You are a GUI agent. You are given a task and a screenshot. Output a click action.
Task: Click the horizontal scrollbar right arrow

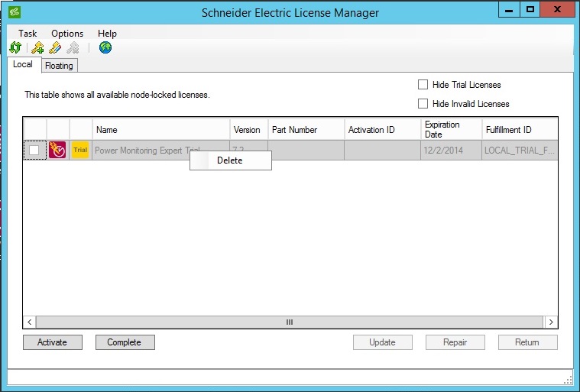click(551, 322)
